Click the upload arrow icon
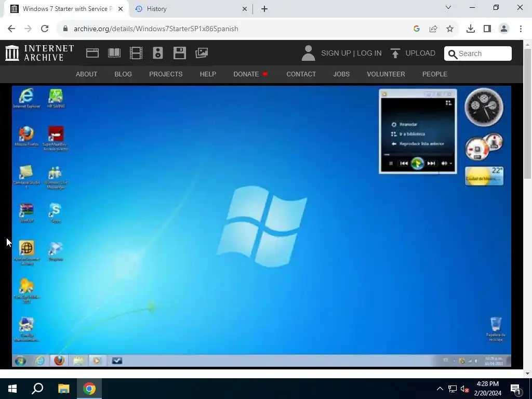Screen dimensions: 532x399 (395, 54)
